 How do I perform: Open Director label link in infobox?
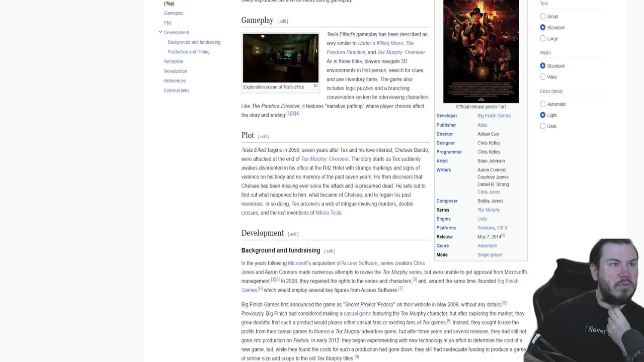(x=445, y=134)
